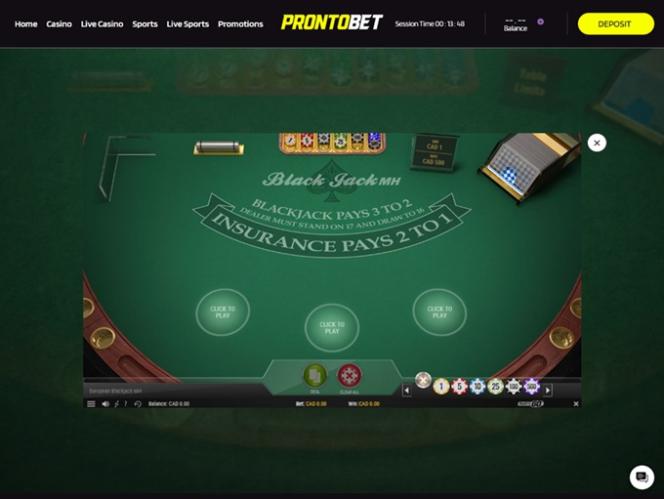Close the game overlay with X

coord(597,143)
